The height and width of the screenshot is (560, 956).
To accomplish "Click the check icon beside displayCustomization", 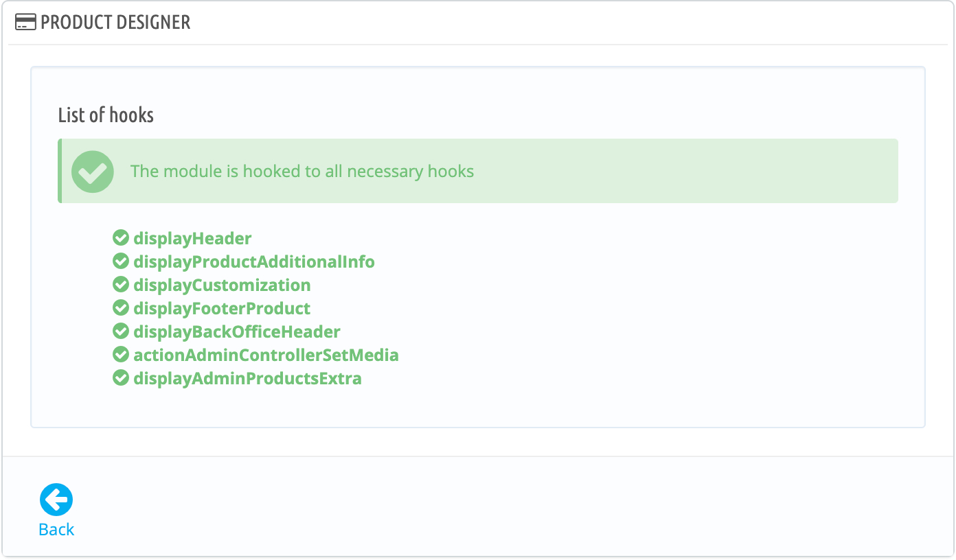I will (x=121, y=285).
